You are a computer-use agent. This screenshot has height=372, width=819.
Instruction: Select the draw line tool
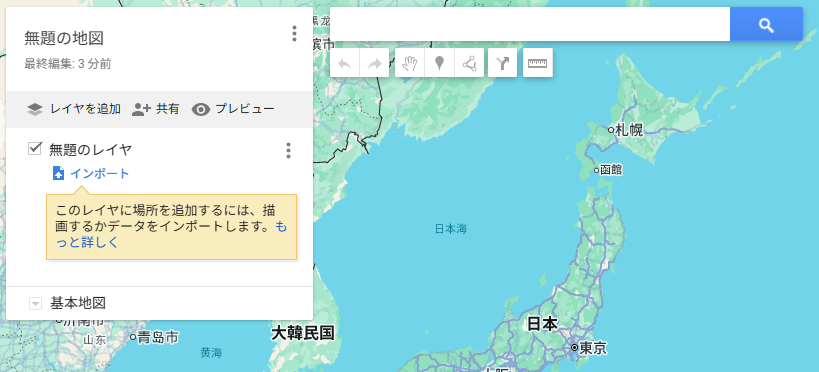(x=470, y=63)
